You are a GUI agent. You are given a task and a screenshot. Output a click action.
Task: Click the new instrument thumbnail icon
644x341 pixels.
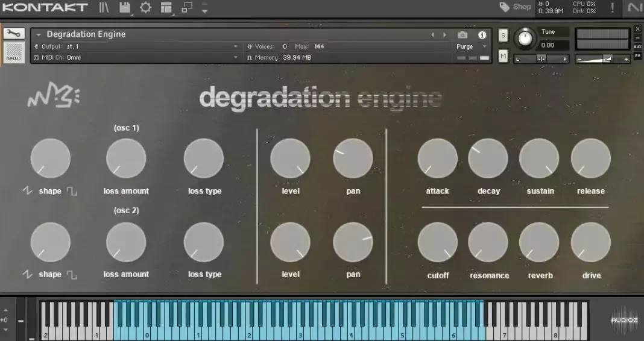[14, 52]
